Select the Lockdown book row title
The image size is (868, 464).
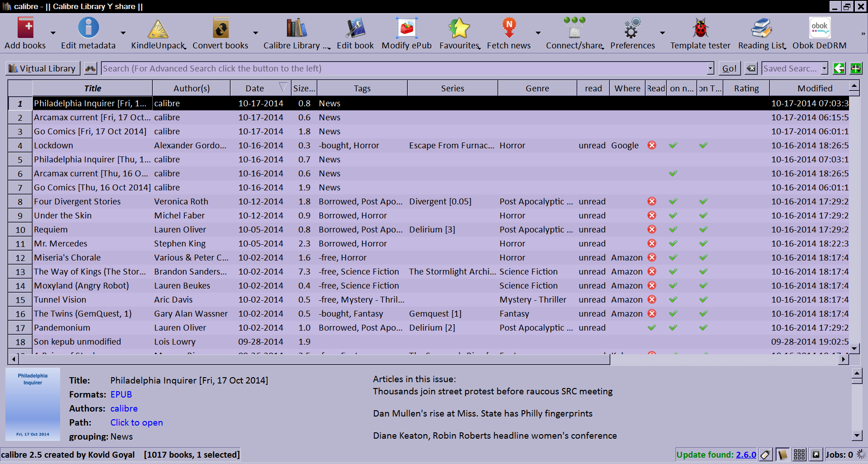(x=53, y=145)
